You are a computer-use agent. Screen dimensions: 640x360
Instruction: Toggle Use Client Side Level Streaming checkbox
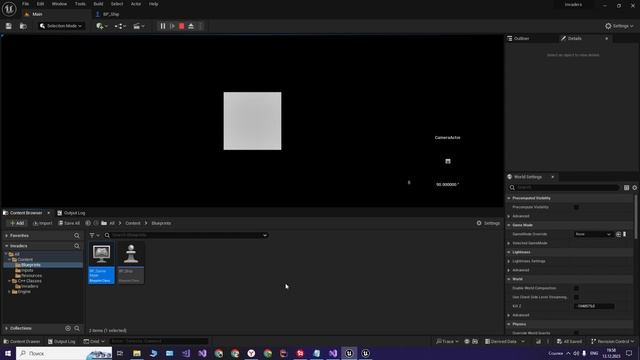pyautogui.click(x=576, y=297)
